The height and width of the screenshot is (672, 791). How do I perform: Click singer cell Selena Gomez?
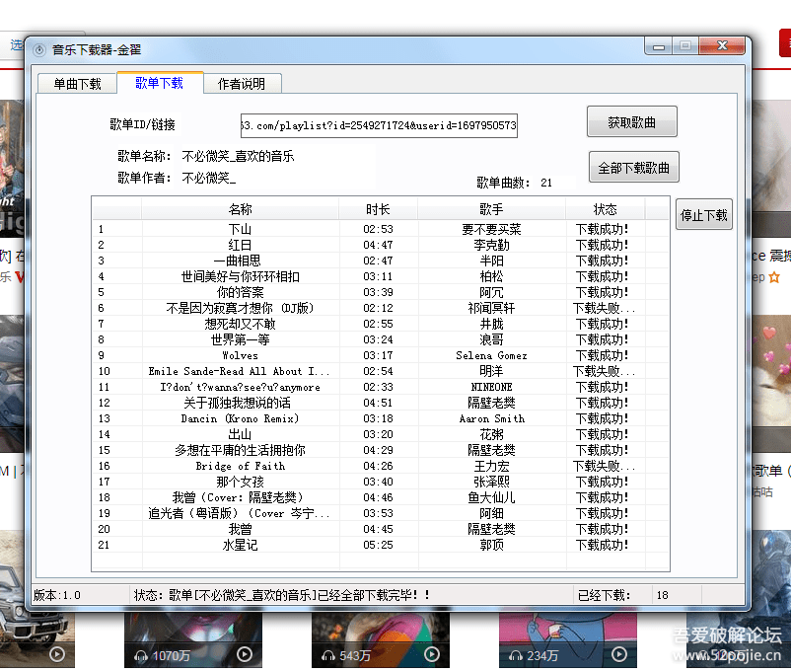491,355
